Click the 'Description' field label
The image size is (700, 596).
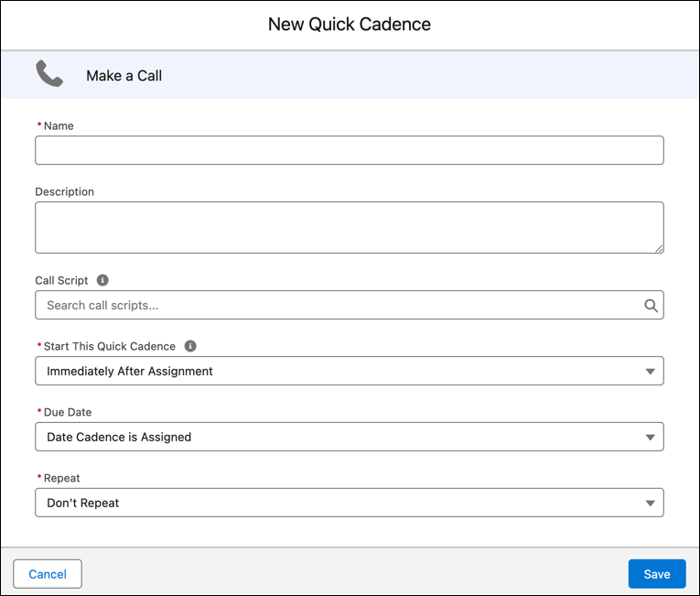tap(65, 191)
